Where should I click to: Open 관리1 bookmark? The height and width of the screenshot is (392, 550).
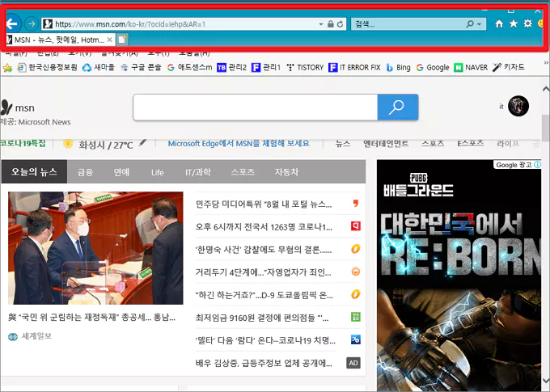tap(266, 67)
